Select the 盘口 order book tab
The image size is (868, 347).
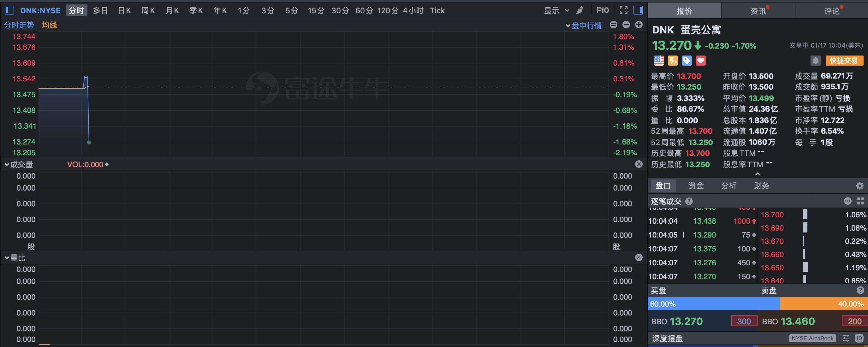663,185
